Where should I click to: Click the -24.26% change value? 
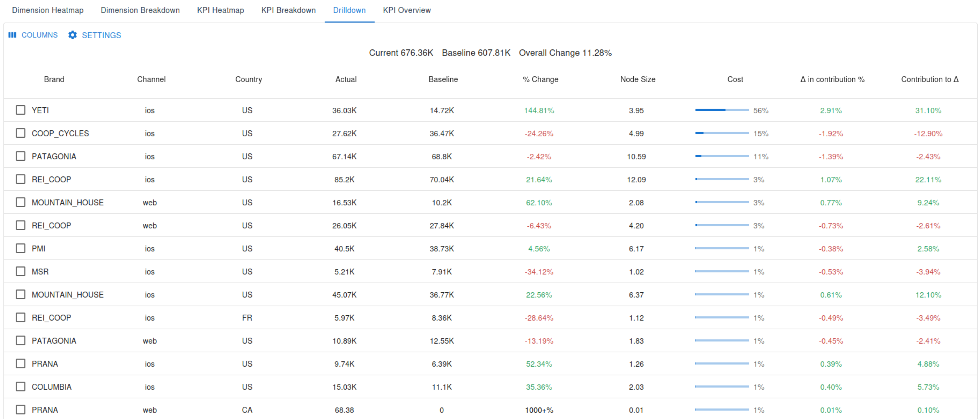pyautogui.click(x=539, y=133)
